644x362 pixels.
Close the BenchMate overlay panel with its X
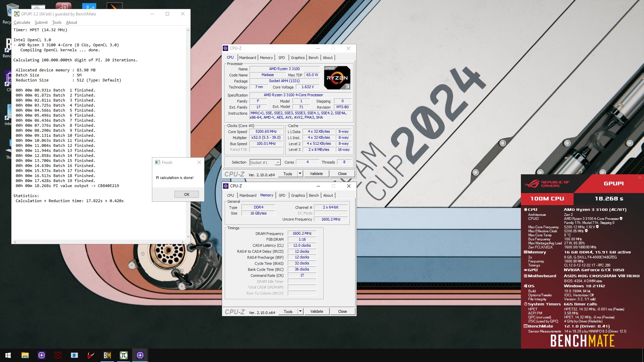[x=640, y=178]
